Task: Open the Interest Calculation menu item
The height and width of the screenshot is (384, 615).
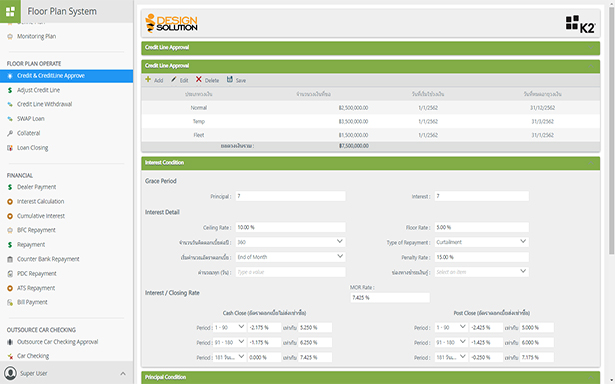Action: pyautogui.click(x=40, y=202)
